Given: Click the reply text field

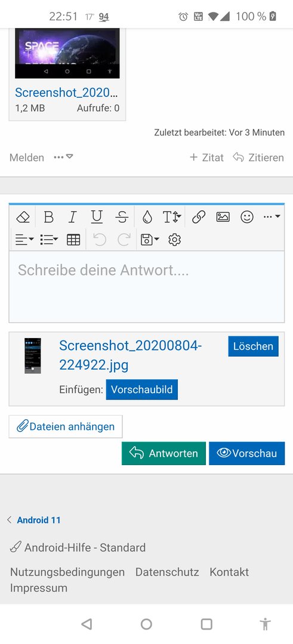Looking at the screenshot, I should (147, 287).
